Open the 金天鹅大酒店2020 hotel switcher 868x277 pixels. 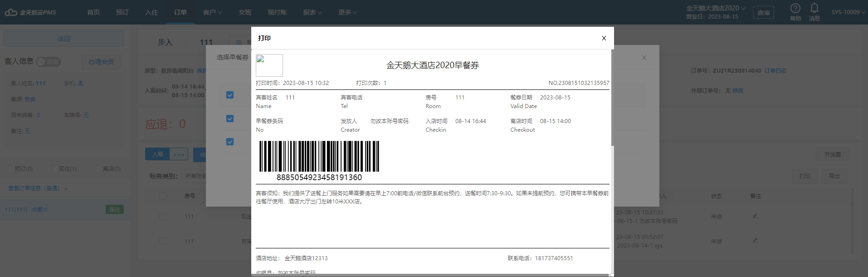[716, 8]
